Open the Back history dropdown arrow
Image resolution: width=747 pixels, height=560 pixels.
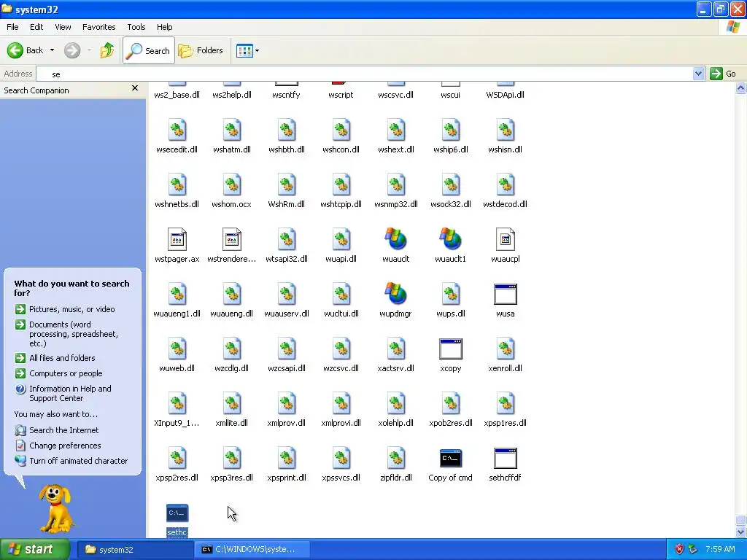coord(52,50)
